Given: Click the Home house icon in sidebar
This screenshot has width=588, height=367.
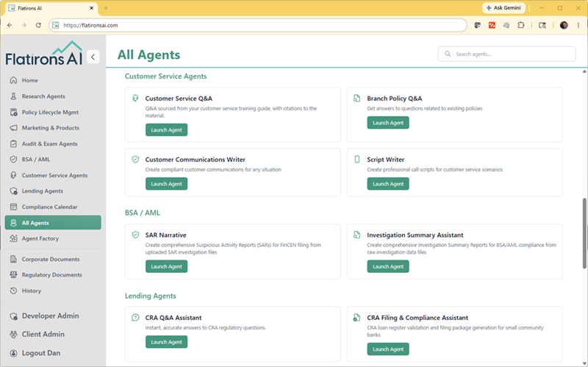Looking at the screenshot, I should [13, 80].
